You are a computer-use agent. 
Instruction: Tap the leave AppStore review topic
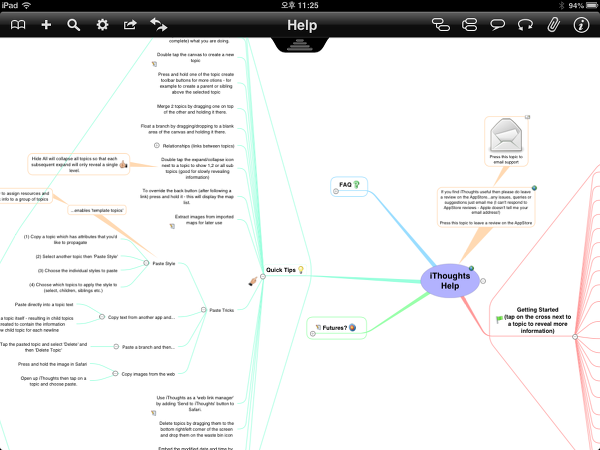click(486, 207)
